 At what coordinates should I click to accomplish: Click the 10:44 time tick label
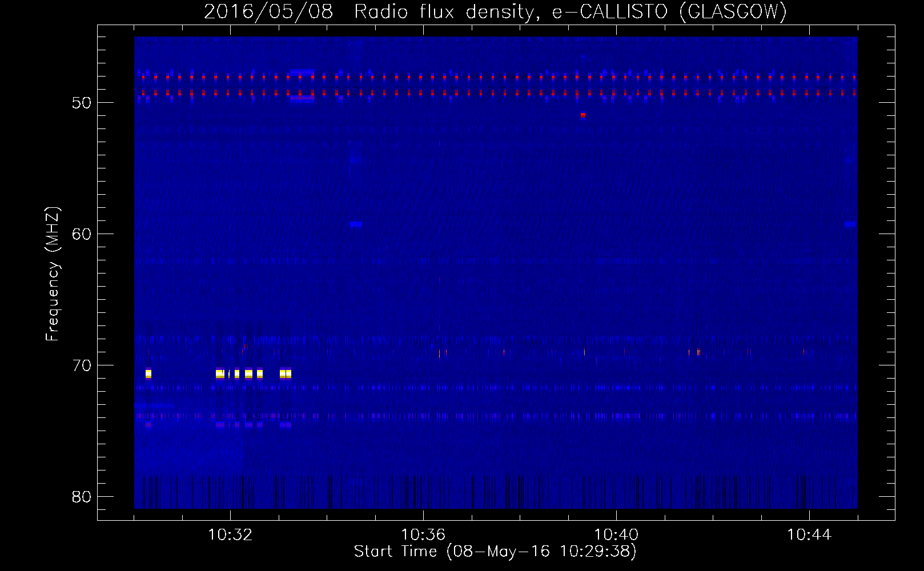click(809, 535)
